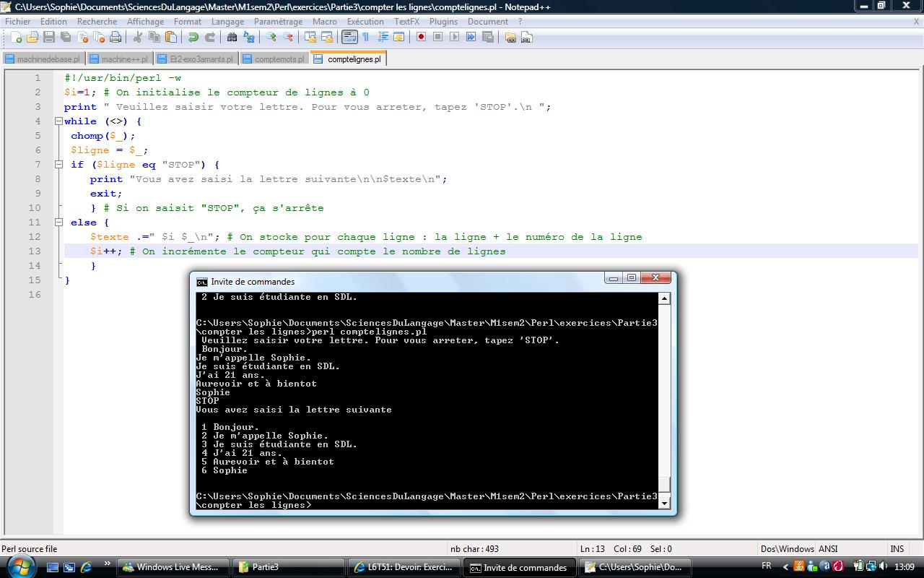Toggle synchronized horizontal scrolling icon
Image resolution: width=924 pixels, height=578 pixels.
pos(327,37)
